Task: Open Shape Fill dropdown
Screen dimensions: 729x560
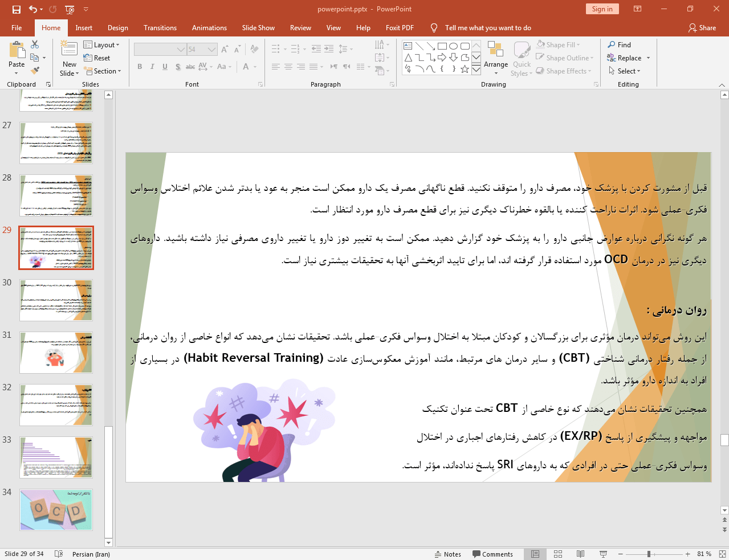Action: (x=558, y=45)
